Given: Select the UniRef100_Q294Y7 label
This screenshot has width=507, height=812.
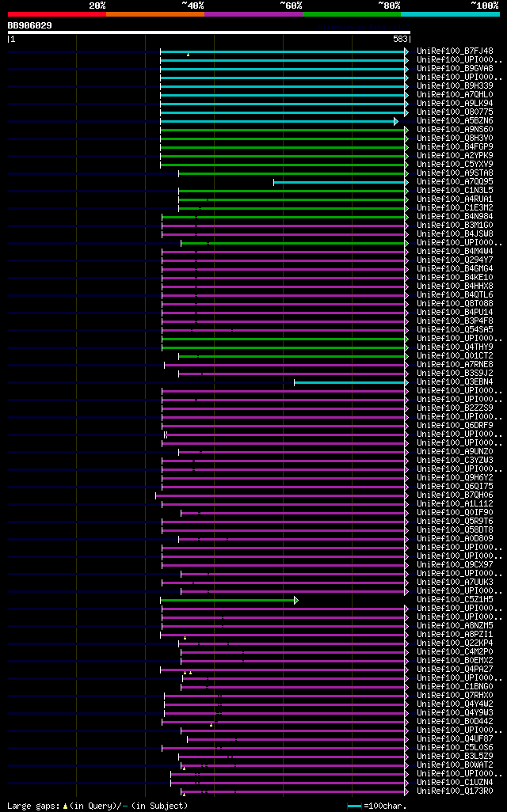Looking at the screenshot, I should 456,260.
